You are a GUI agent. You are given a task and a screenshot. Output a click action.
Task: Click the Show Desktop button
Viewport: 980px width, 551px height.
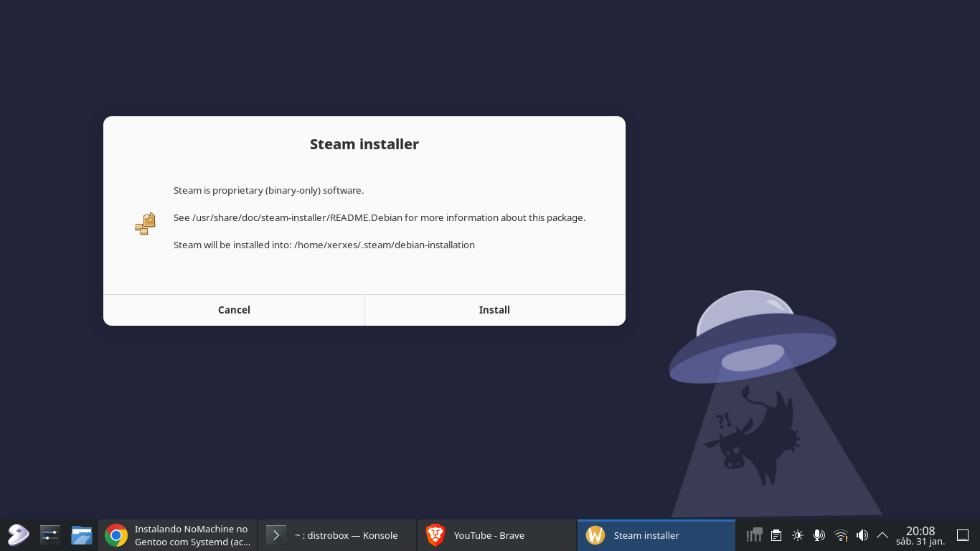coord(963,535)
